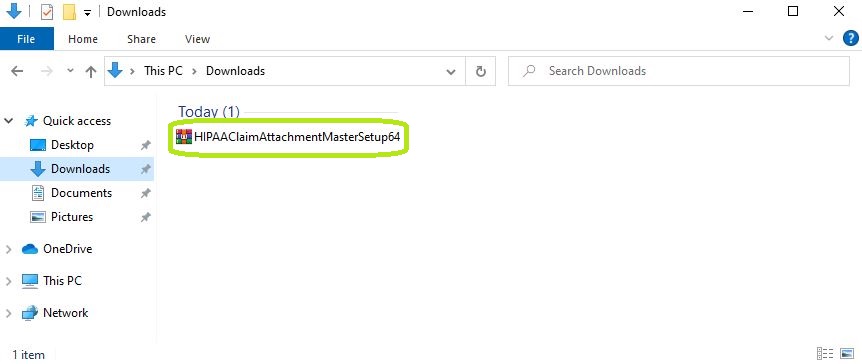Expand the OneDrive tree node
Image resolution: width=862 pixels, height=364 pixels.
pyautogui.click(x=9, y=249)
